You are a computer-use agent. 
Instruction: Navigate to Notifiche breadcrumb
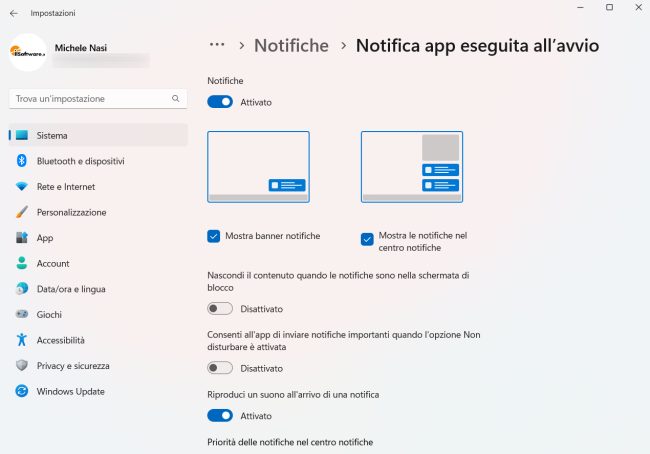(291, 46)
